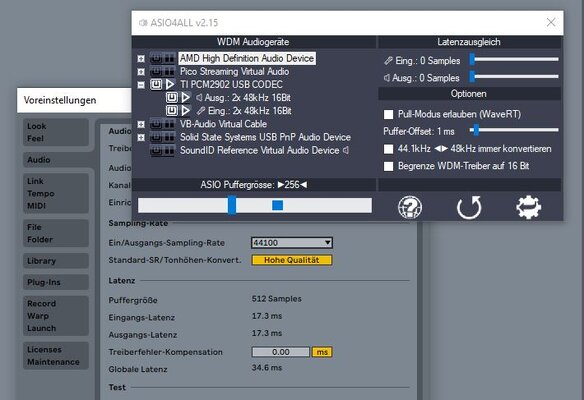
Task: Click play-state icon for Ausg. 2x 48kHz output
Action: click(x=185, y=98)
